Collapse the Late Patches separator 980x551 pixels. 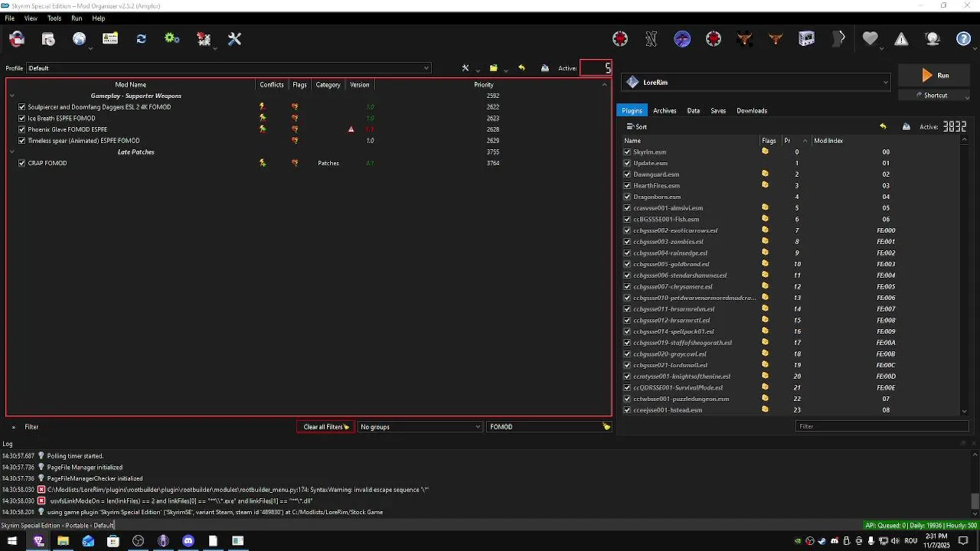pos(12,152)
